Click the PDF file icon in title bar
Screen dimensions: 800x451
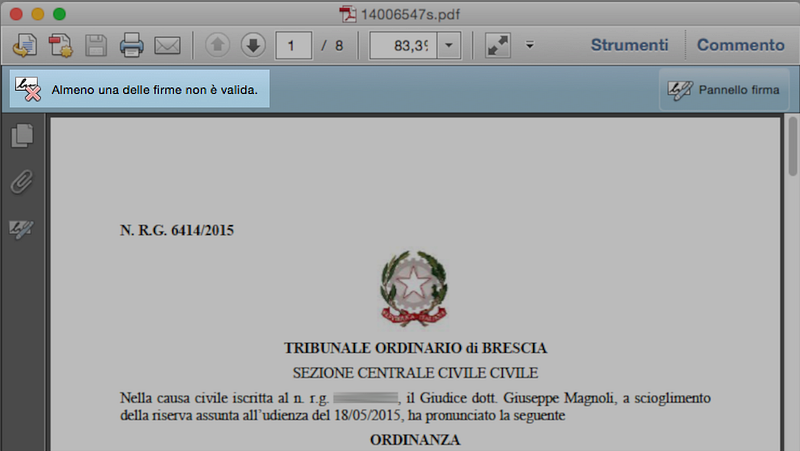click(348, 14)
